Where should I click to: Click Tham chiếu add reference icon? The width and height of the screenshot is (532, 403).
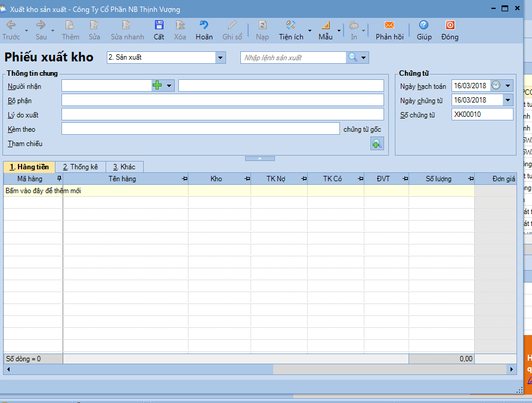pos(377,144)
